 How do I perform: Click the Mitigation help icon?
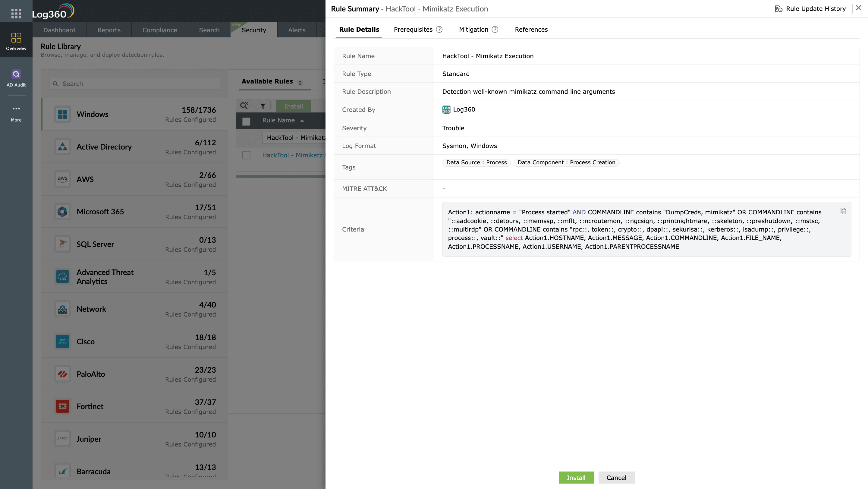(x=495, y=30)
